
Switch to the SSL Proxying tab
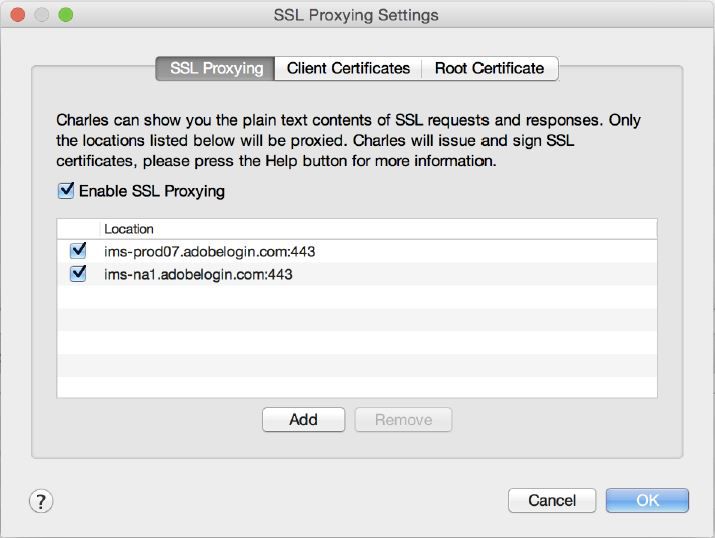pyautogui.click(x=216, y=69)
